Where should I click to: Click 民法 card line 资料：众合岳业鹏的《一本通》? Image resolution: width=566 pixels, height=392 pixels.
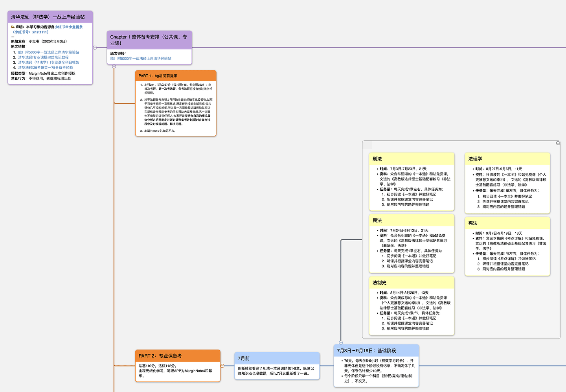[x=413, y=241]
